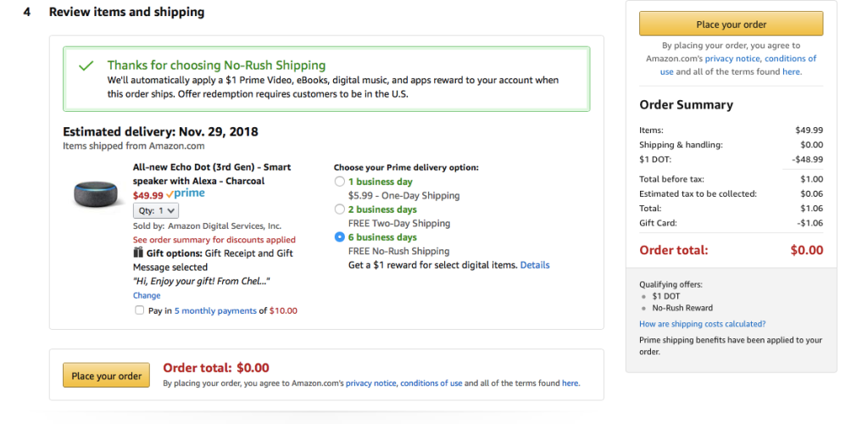Open the Echo Dot product title

[x=211, y=174]
